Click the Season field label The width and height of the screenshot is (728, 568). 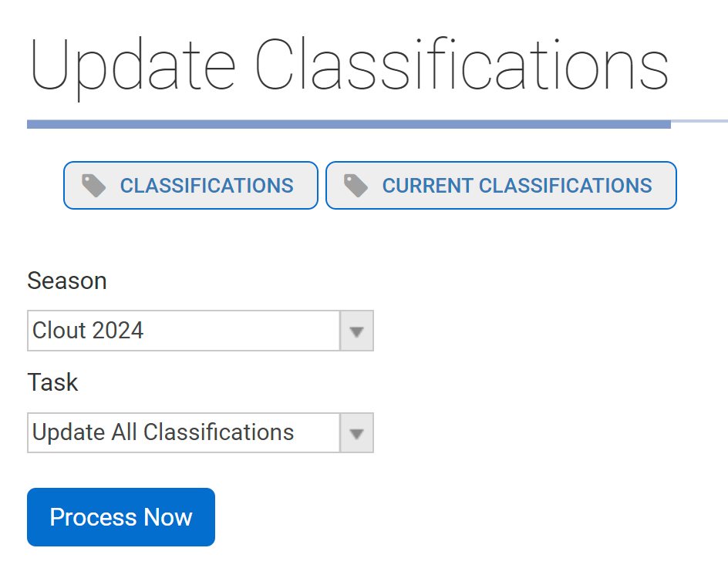(x=67, y=281)
